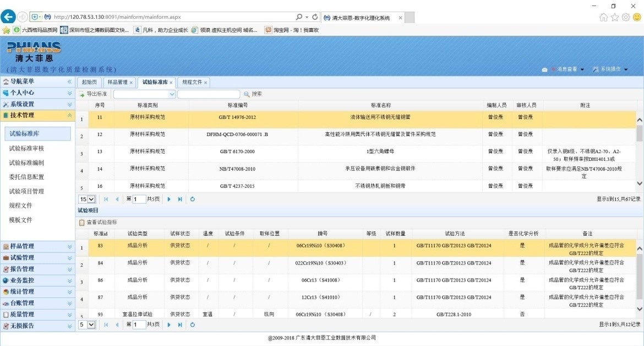The image size is (644, 346).
Task: Open 消息查看 dropdown in header
Action: [x=567, y=69]
